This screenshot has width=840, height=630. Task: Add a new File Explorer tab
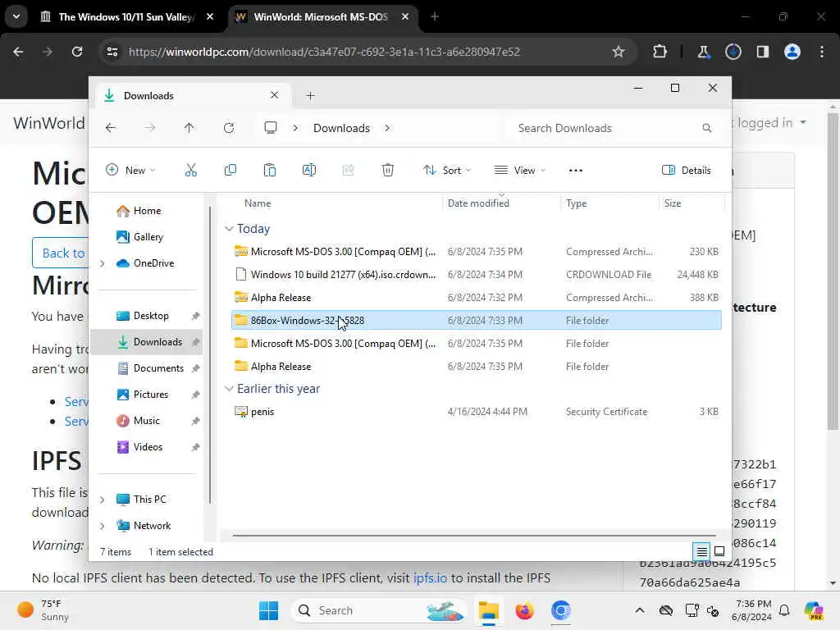(x=310, y=96)
